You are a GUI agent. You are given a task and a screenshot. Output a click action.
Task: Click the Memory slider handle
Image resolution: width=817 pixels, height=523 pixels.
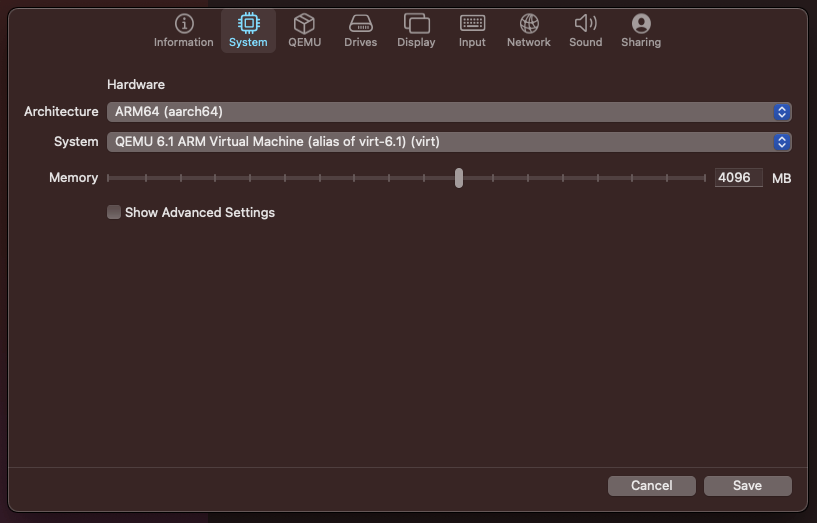click(x=459, y=178)
